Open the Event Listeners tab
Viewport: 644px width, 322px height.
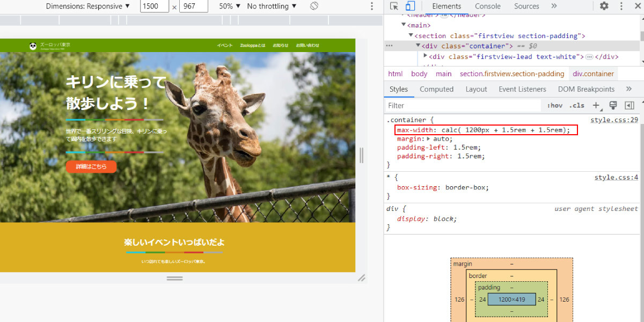click(x=522, y=89)
